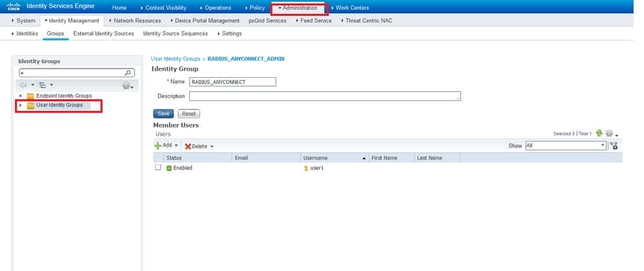Click the Save button
The width and height of the screenshot is (644, 271).
(x=164, y=113)
